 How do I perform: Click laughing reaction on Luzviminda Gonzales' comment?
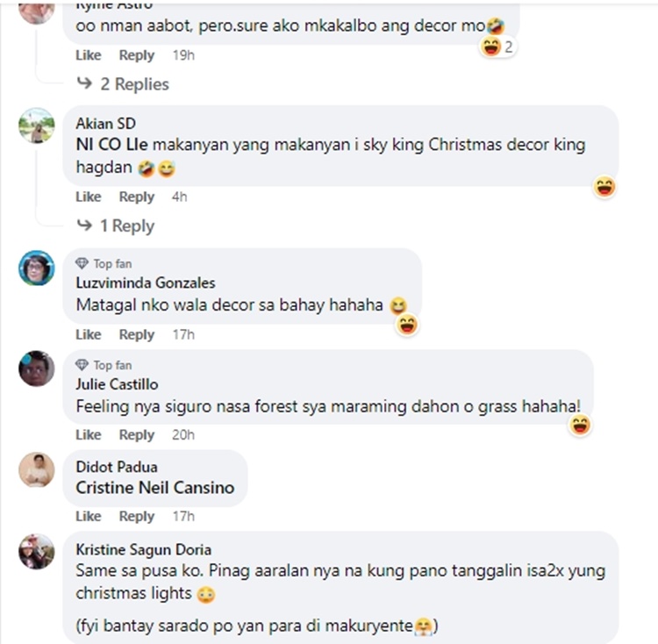tap(407, 325)
